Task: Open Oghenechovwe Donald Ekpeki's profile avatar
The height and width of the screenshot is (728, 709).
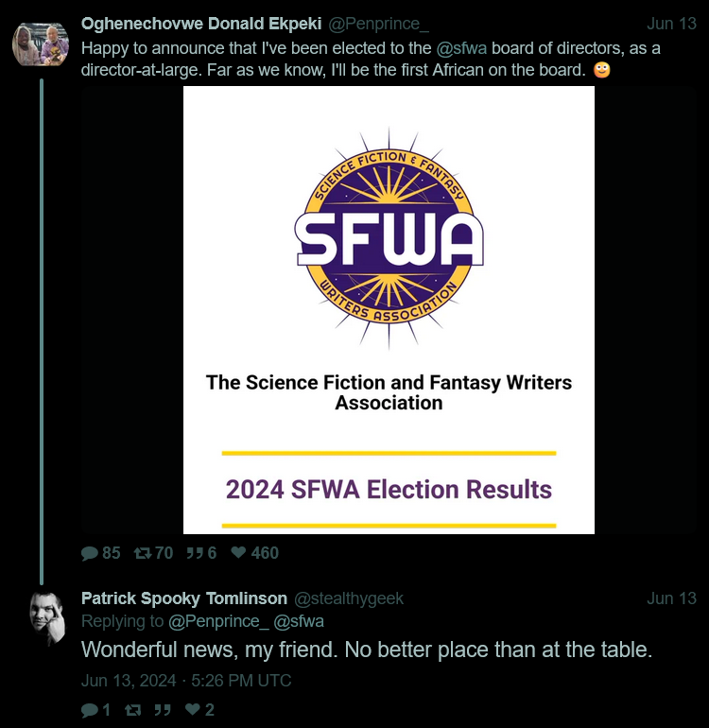Action: pos(41,43)
